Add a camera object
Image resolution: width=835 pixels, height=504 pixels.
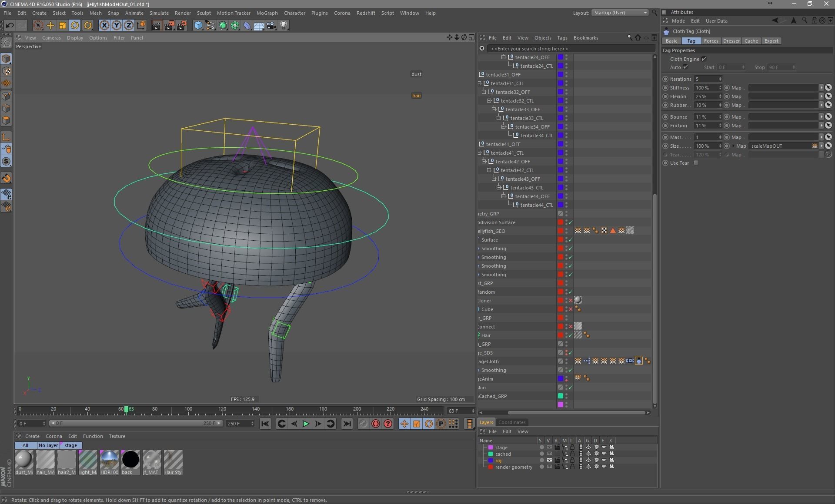271,25
